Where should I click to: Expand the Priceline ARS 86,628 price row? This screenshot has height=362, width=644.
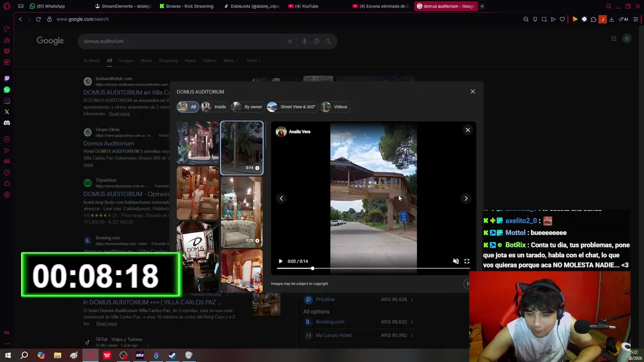[359, 299]
